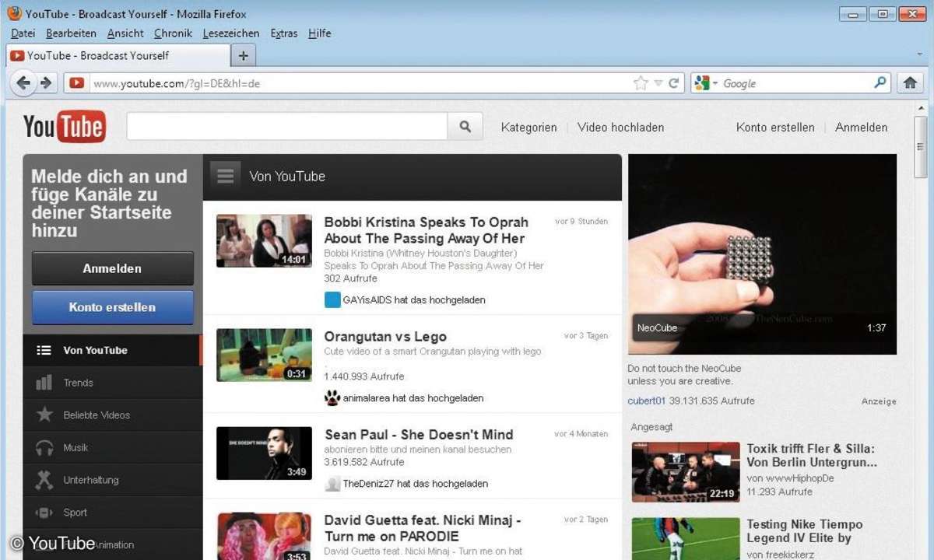Open Bobbi Kristina Speaks To Oprah title

pos(427,230)
